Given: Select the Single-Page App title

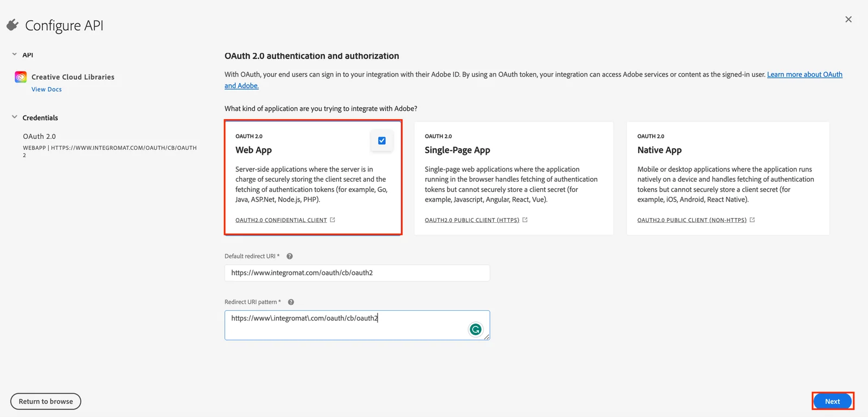Looking at the screenshot, I should 457,150.
